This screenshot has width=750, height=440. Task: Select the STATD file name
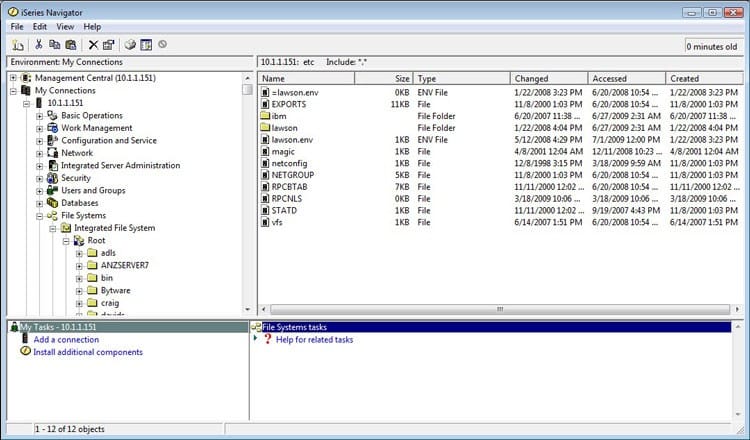[284, 210]
